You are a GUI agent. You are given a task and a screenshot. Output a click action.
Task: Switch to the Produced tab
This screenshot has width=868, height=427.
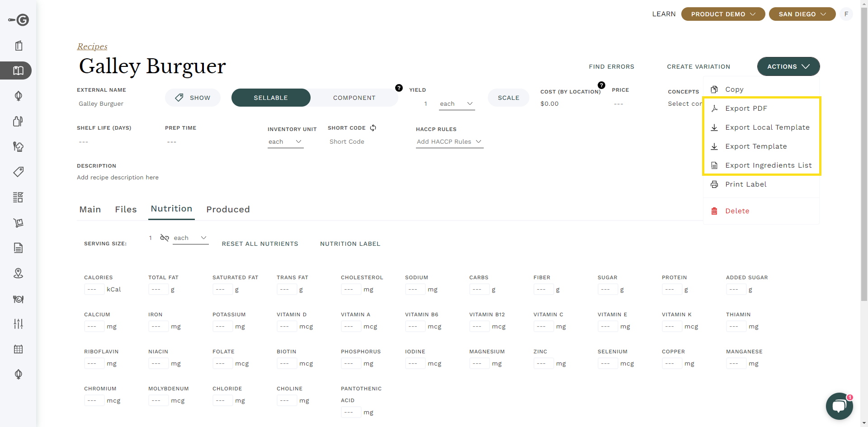pyautogui.click(x=228, y=209)
